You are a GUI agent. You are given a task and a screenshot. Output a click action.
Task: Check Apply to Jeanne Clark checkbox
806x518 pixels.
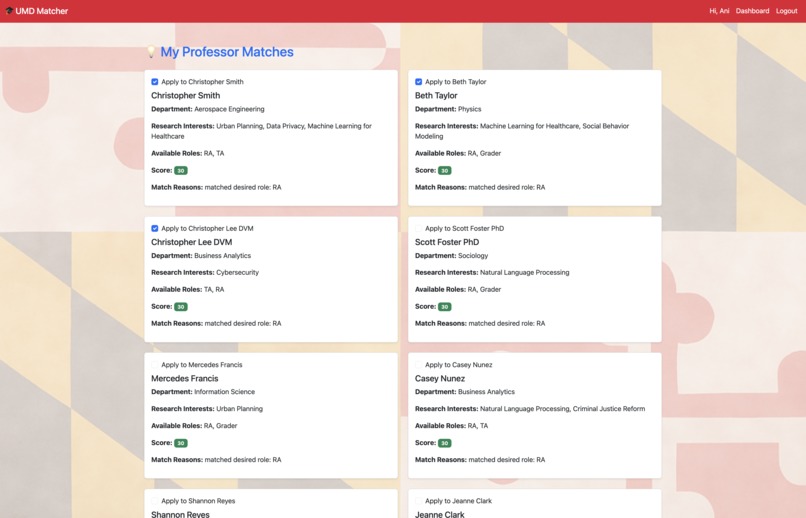pyautogui.click(x=418, y=501)
